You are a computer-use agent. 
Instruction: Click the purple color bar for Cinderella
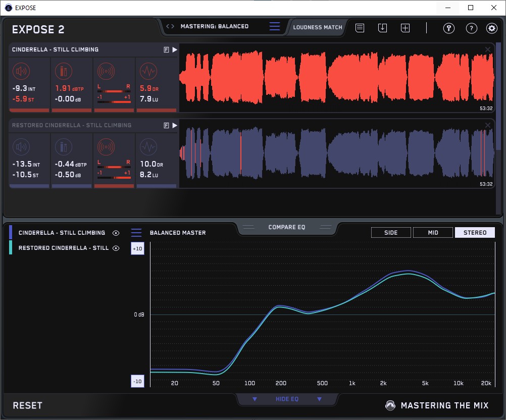coord(11,232)
